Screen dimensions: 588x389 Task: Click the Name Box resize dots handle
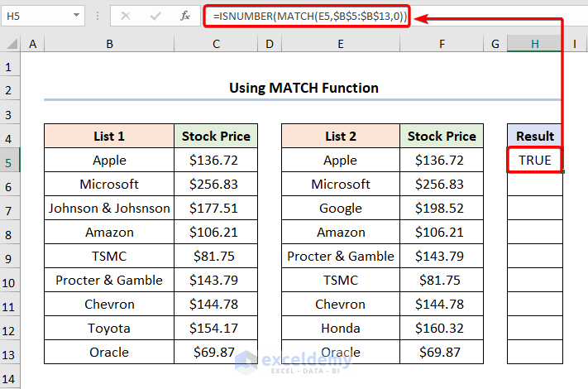pos(97,15)
